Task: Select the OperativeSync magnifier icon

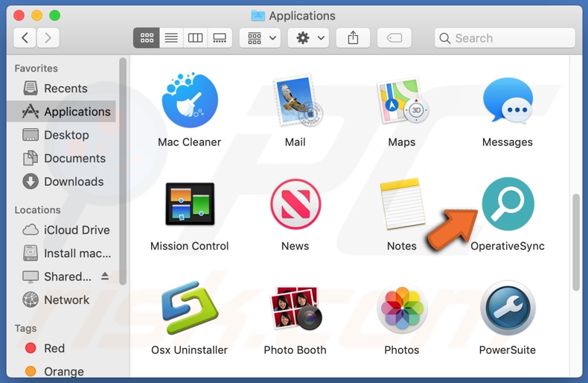Action: [x=508, y=204]
